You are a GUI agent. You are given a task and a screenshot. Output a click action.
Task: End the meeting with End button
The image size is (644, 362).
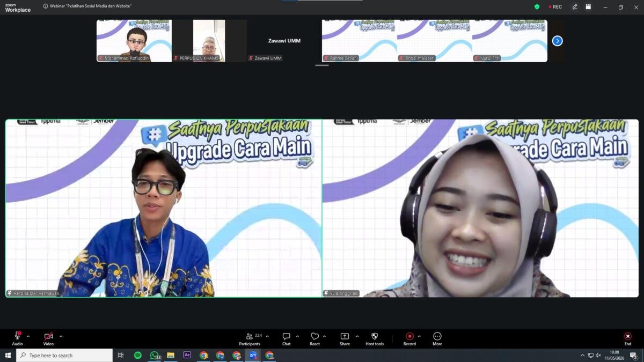(x=627, y=338)
